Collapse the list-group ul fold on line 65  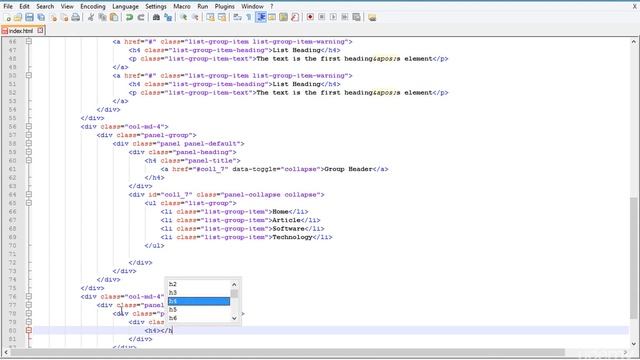click(29, 203)
